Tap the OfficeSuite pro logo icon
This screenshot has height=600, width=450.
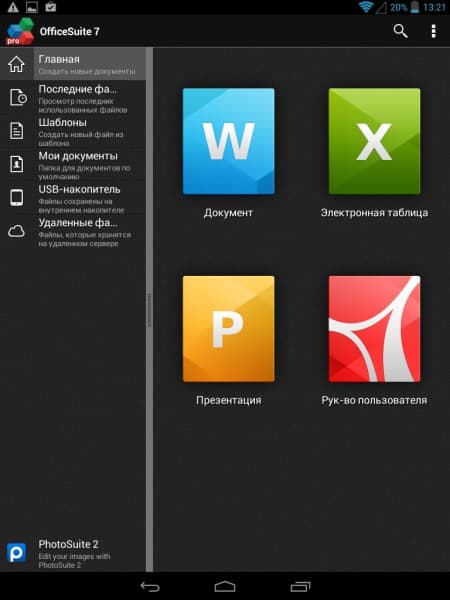(20, 31)
